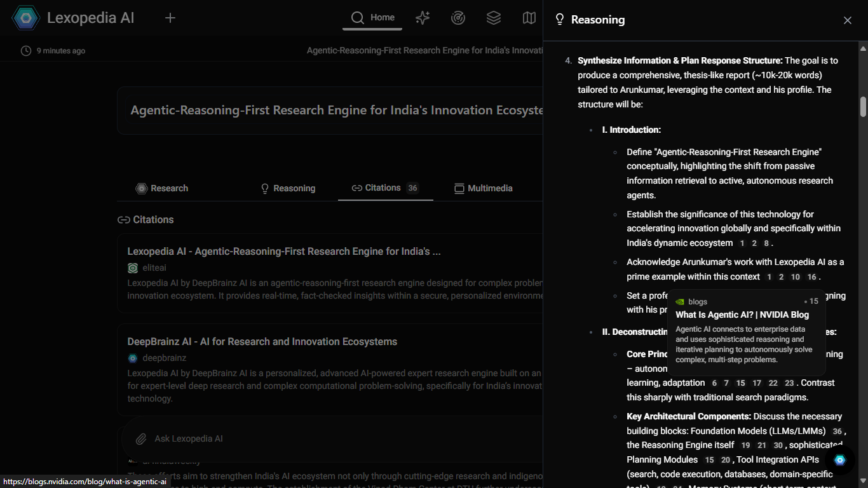Click the Research tab hexagon icon
Screen dimensions: 868x488
tap(142, 188)
